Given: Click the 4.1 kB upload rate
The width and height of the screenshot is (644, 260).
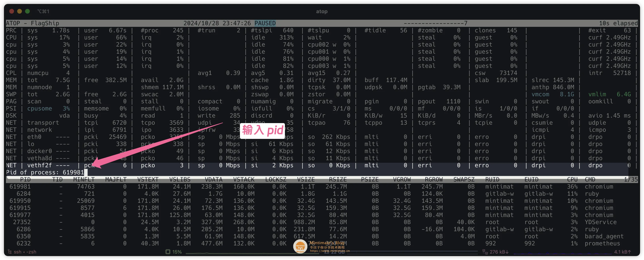Looking at the screenshot, I should click(x=622, y=252).
